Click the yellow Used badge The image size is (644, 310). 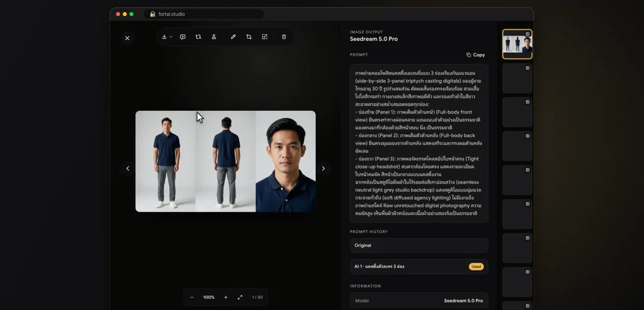coord(476,267)
